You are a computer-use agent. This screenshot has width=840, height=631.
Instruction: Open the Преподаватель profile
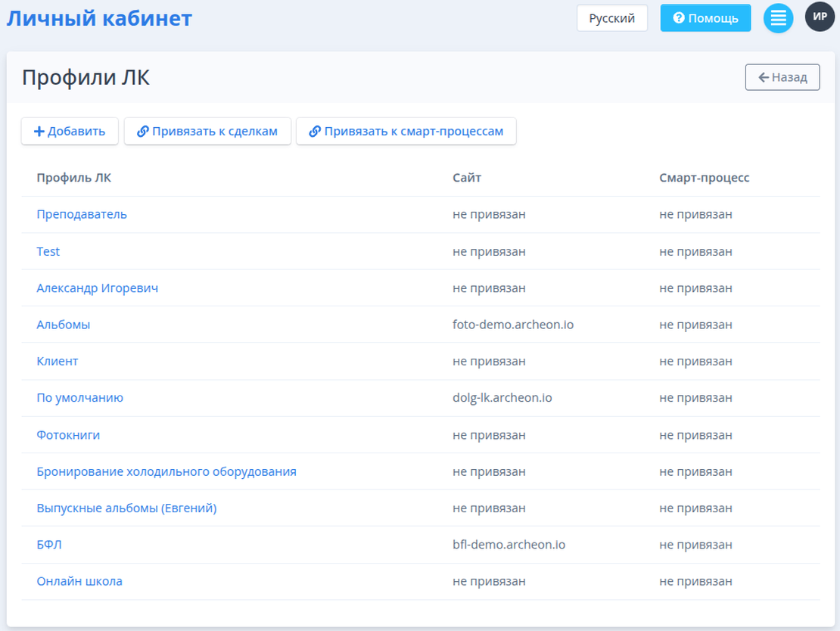coord(82,214)
